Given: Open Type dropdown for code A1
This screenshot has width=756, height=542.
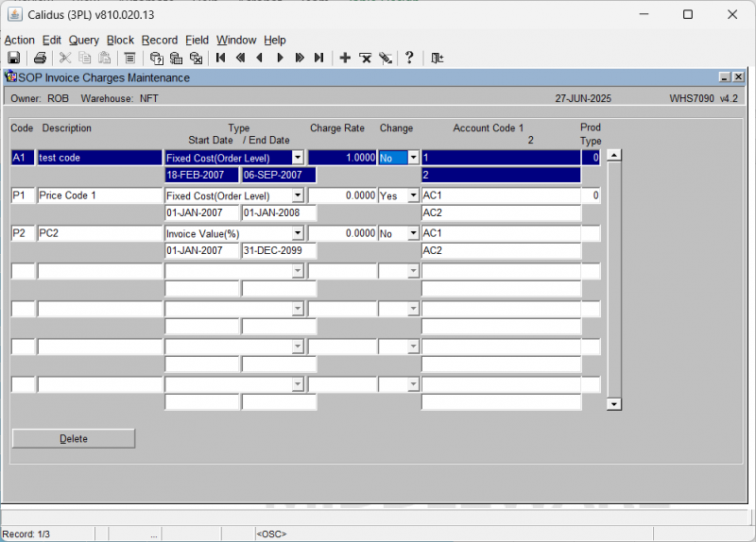Looking at the screenshot, I should click(298, 158).
